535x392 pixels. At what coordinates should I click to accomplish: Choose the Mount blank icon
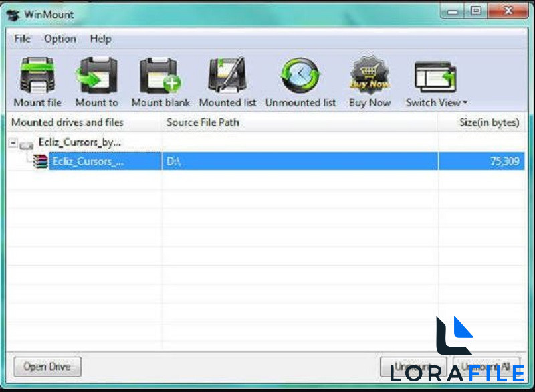pyautogui.click(x=160, y=75)
